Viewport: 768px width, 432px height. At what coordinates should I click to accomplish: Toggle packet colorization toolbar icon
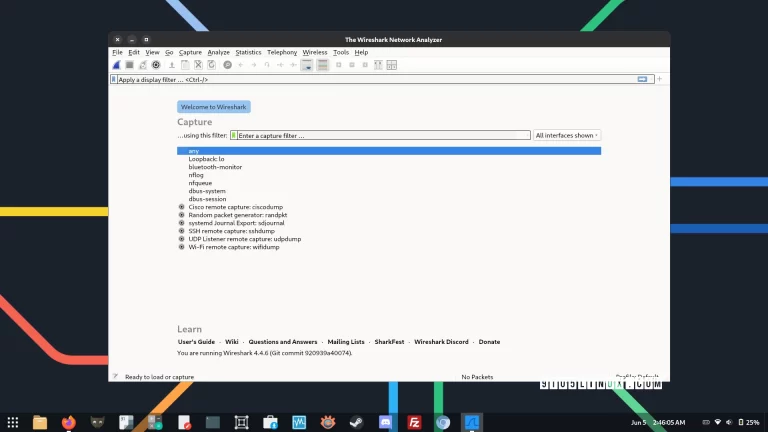point(323,65)
